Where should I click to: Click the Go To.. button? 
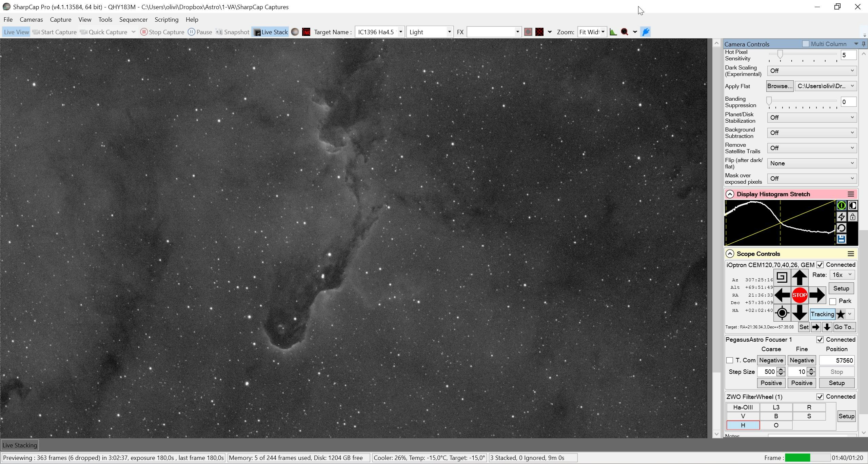click(x=844, y=327)
